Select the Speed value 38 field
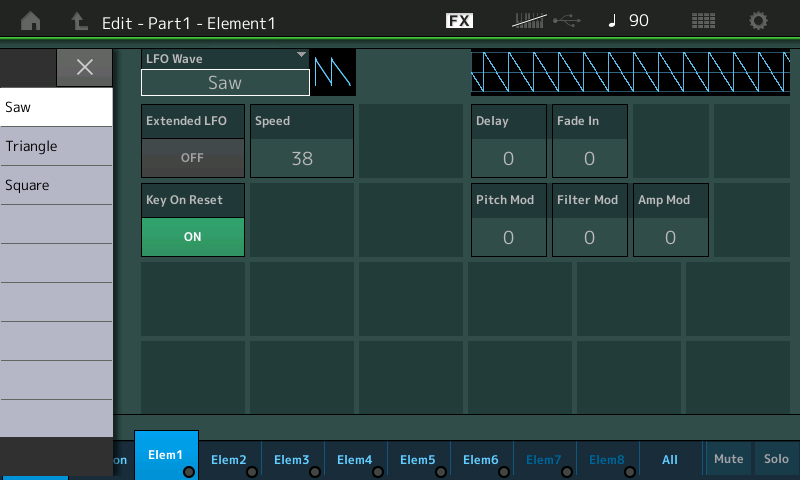 tap(302, 158)
